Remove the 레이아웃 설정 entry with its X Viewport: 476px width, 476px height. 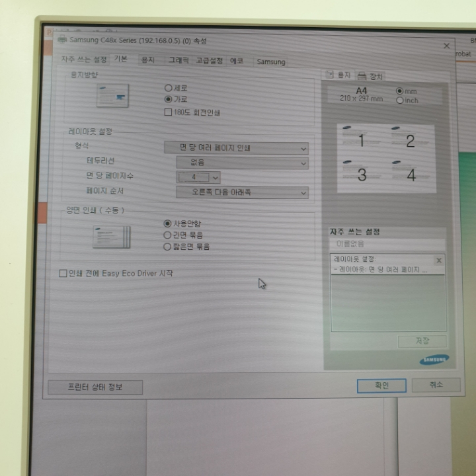439,260
